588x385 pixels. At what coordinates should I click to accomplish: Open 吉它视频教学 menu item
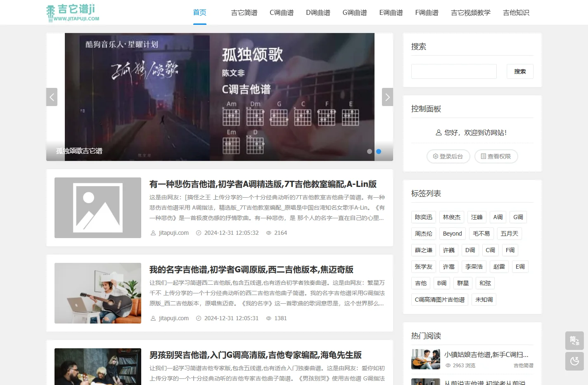[471, 13]
